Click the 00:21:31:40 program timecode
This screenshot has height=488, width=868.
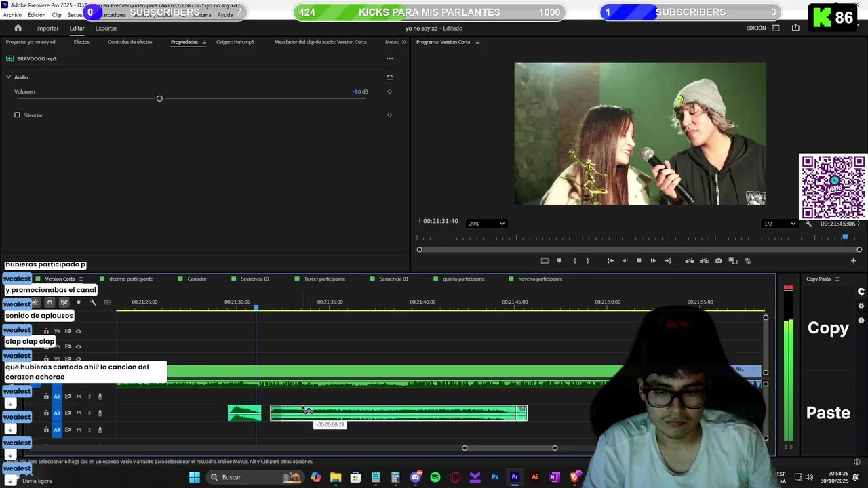[441, 221]
